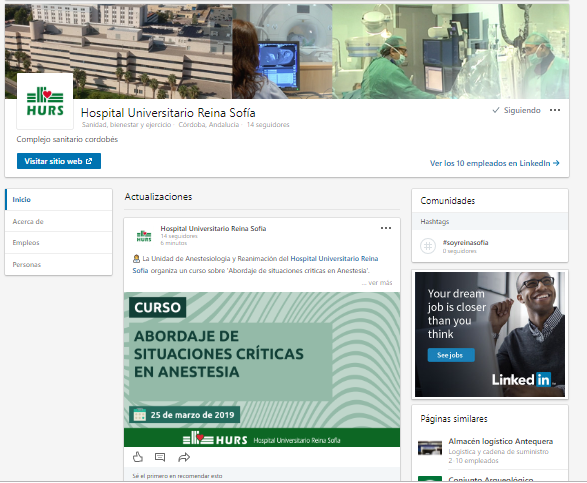587x483 pixels.
Task: Click the Almacén logístico Antequera thumbnail
Action: click(x=430, y=448)
